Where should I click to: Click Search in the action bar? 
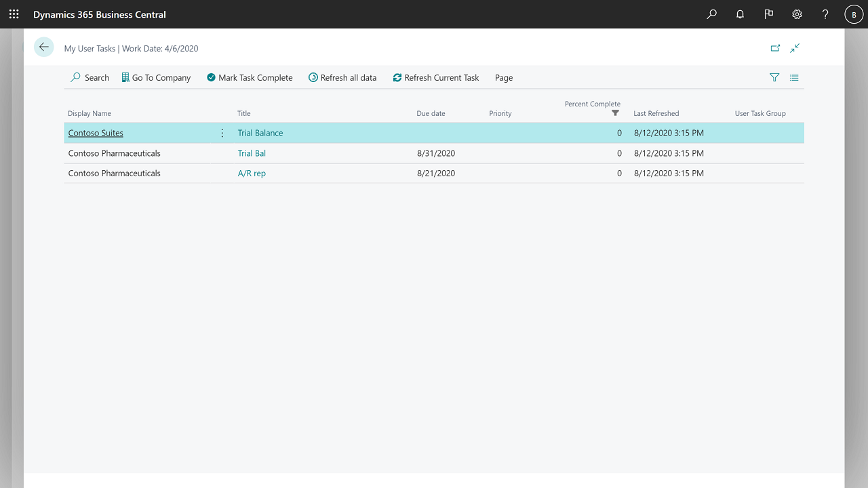click(90, 77)
